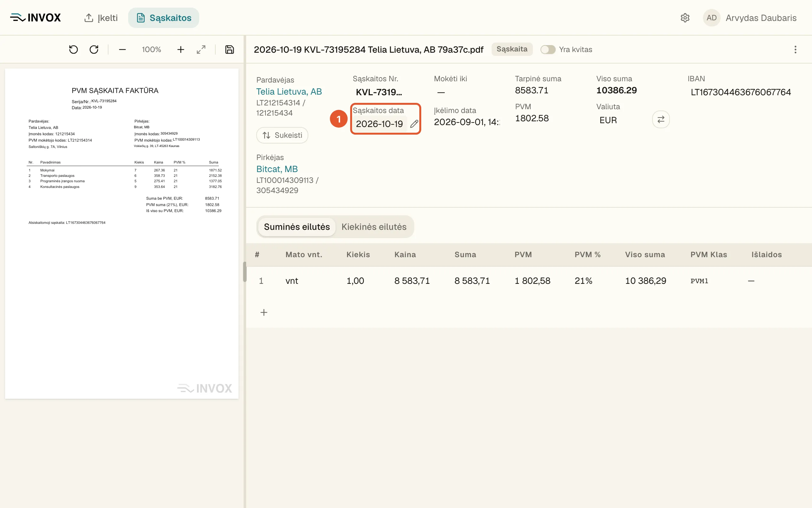Click the PVM Klas column header
Screen dimensions: 812x508
point(709,255)
